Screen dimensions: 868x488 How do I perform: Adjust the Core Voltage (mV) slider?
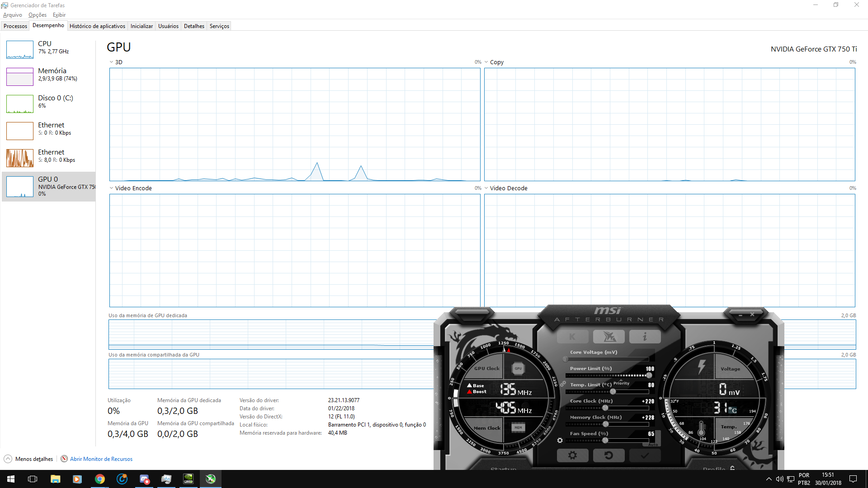click(x=607, y=359)
